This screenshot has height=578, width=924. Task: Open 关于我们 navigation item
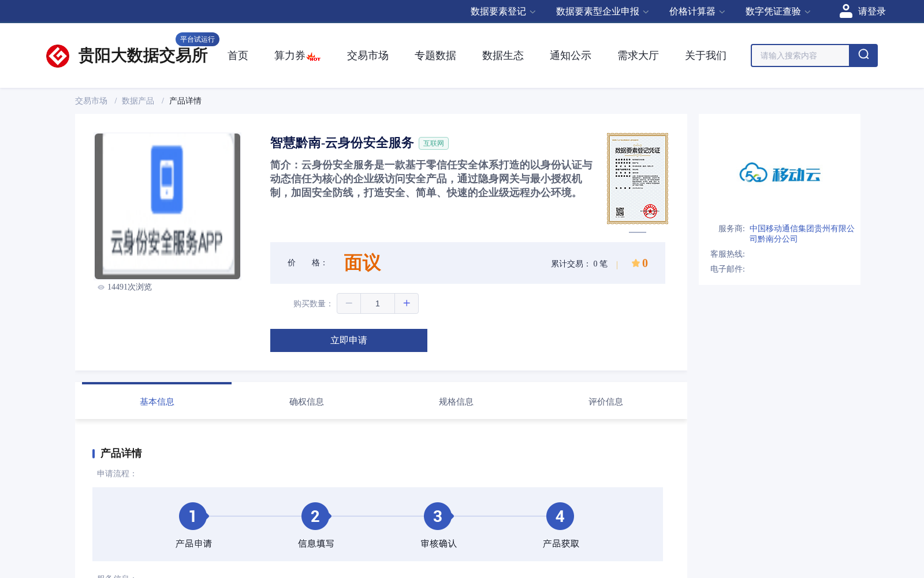click(706, 55)
